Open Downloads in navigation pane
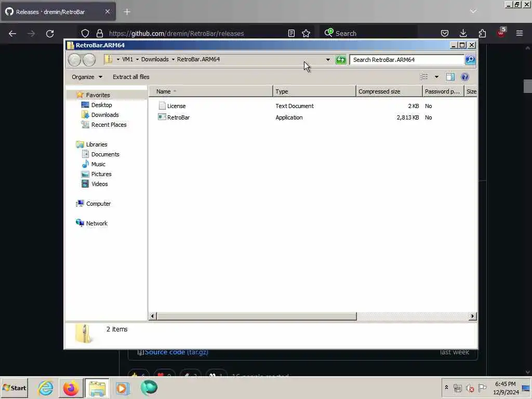Viewport: 532px width, 399px height. tap(105, 115)
